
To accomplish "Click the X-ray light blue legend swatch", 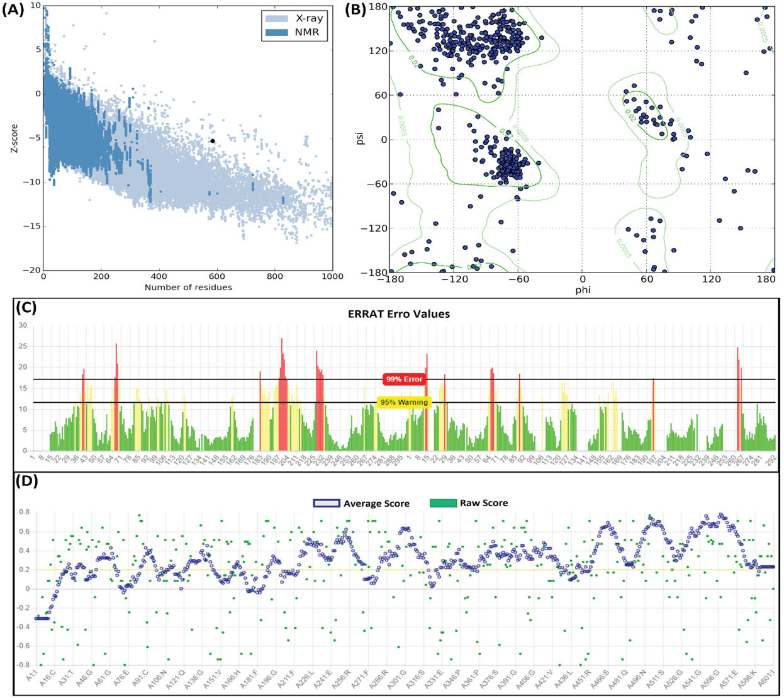I will click(x=278, y=18).
